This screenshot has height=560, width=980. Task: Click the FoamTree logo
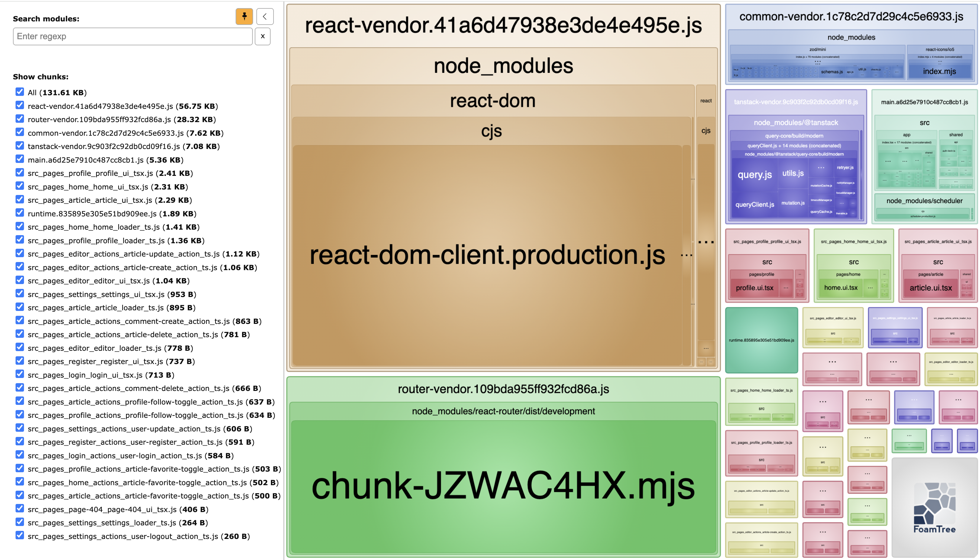click(935, 508)
